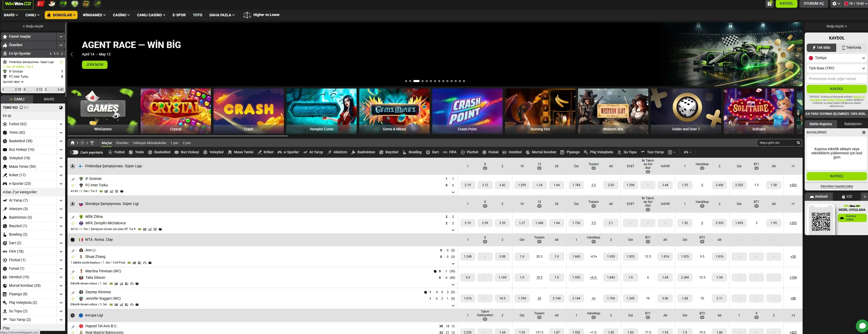Click the game carousel horizontal scrollbar
Image resolution: width=868 pixels, height=334 pixels.
178,136
